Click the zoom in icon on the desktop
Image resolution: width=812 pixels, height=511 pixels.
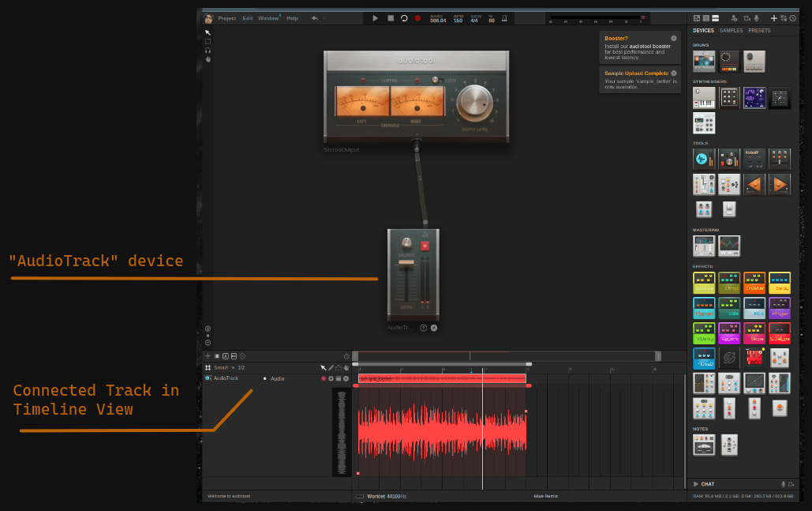click(x=208, y=329)
